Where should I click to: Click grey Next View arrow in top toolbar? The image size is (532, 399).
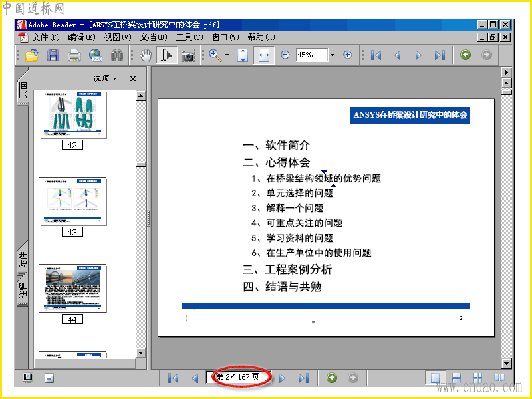click(x=487, y=55)
